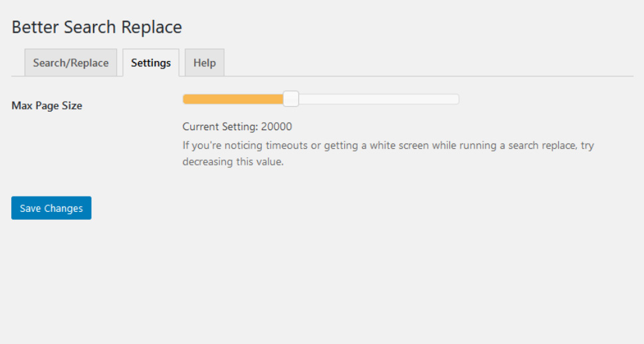
Task: Select the Settings tab
Action: pos(151,63)
